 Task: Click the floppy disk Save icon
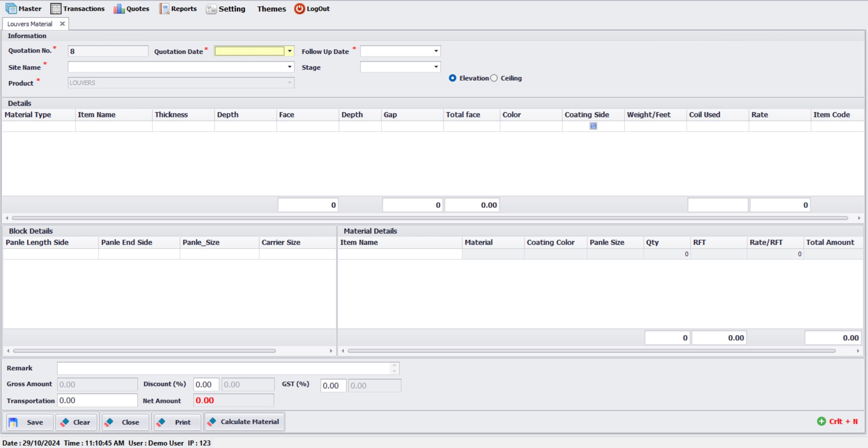click(x=13, y=422)
